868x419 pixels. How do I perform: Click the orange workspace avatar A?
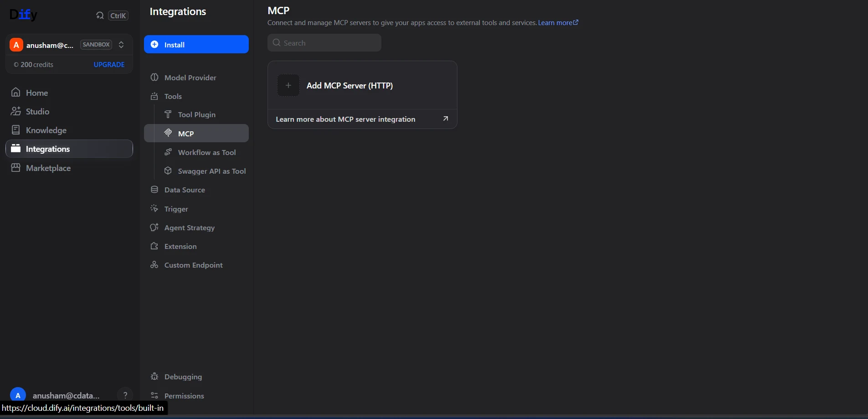point(16,45)
